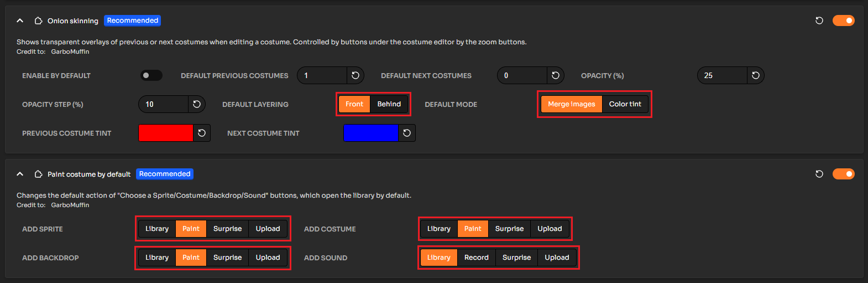Disable the Paint costume by default addon

pos(844,174)
